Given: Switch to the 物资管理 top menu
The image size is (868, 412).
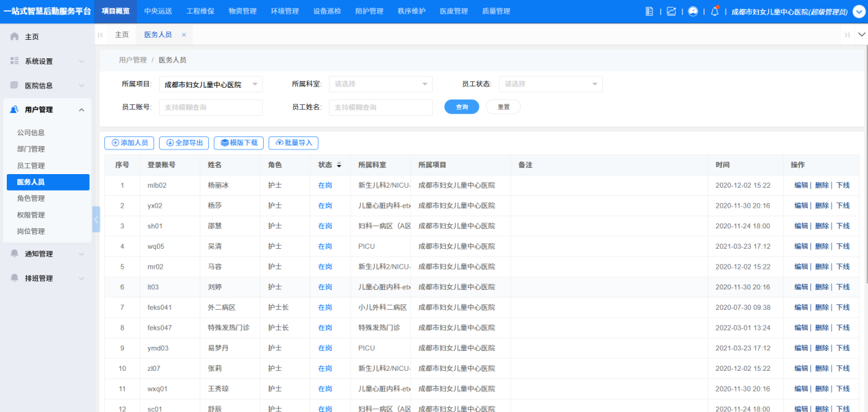Looking at the screenshot, I should 243,12.
